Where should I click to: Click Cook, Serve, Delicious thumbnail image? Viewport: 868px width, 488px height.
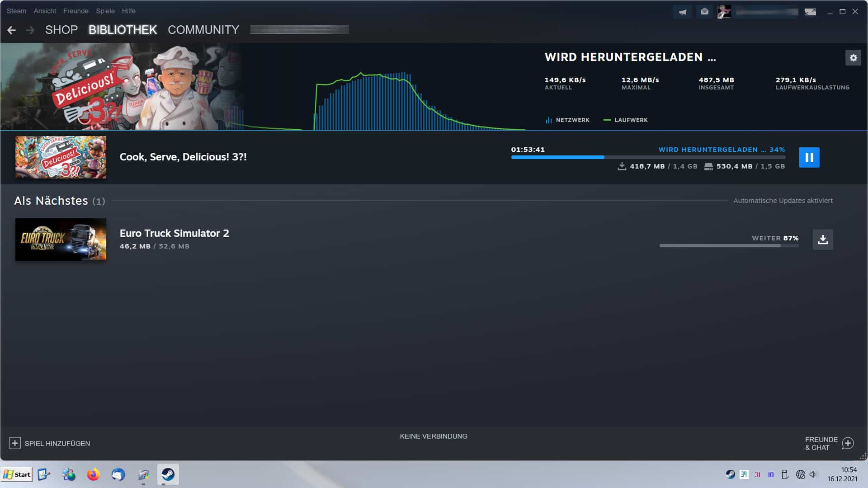click(x=61, y=157)
